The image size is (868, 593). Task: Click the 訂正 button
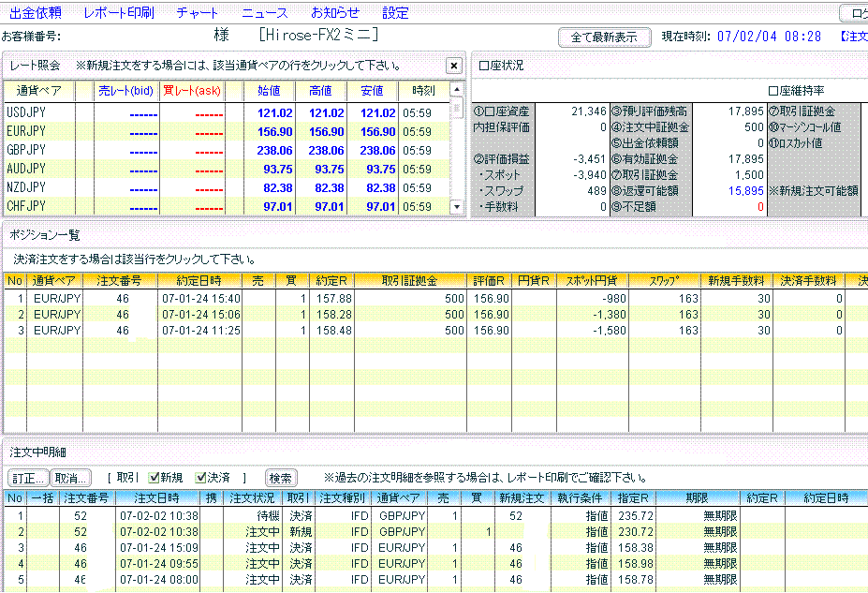pyautogui.click(x=28, y=478)
